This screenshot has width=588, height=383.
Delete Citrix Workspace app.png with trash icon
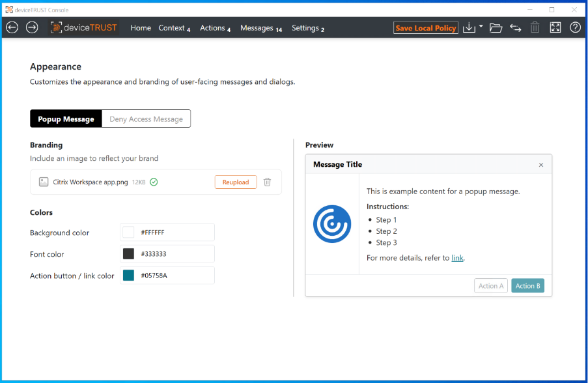267,182
